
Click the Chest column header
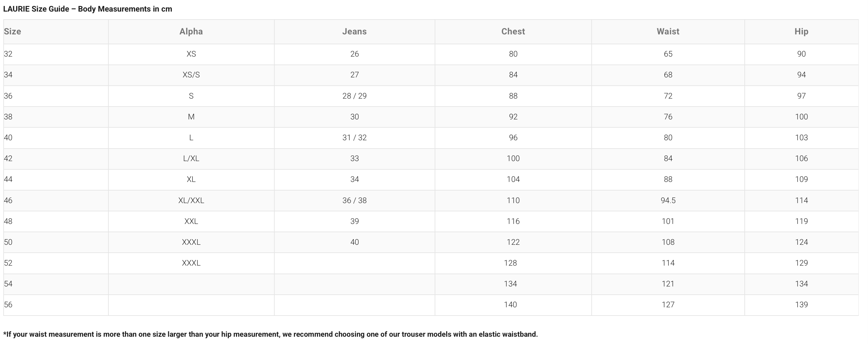(513, 31)
